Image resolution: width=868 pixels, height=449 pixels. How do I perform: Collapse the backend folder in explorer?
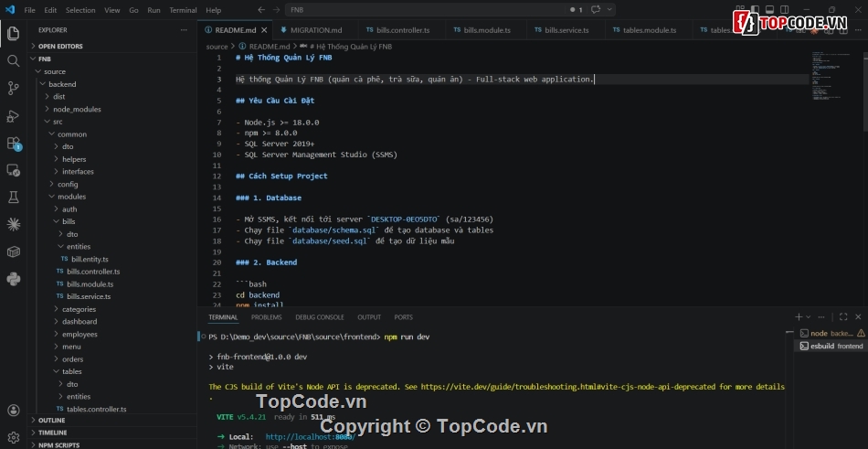pos(62,84)
